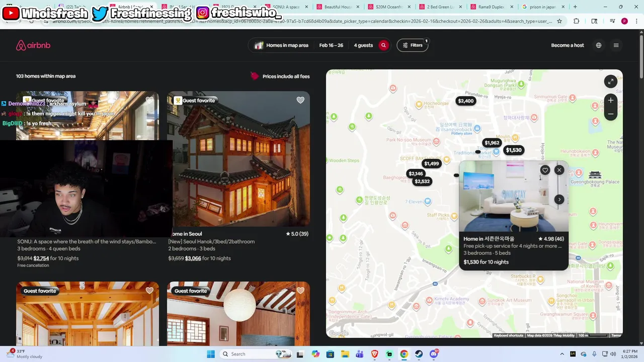Open Discord from the taskbar
Image resolution: width=644 pixels, height=362 pixels.
tap(434, 354)
